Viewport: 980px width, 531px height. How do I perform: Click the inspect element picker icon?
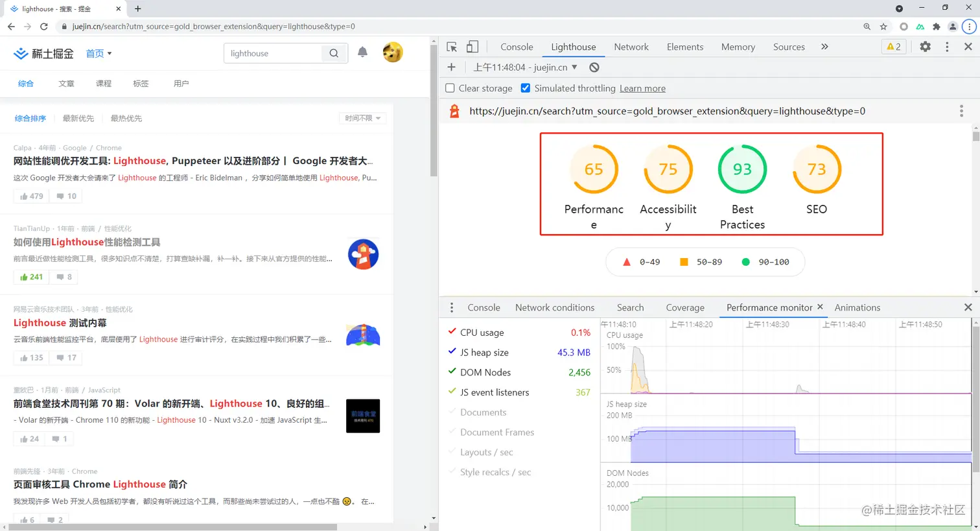pyautogui.click(x=452, y=47)
